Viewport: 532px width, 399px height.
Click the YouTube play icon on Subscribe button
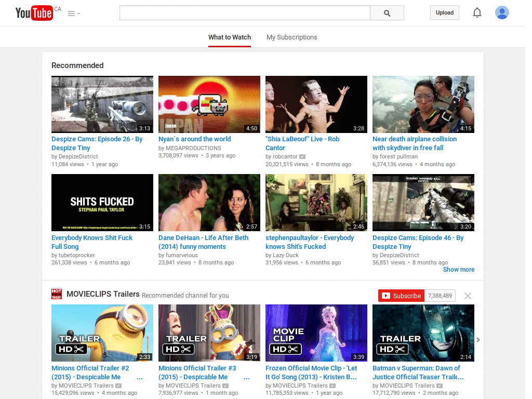[x=385, y=295]
